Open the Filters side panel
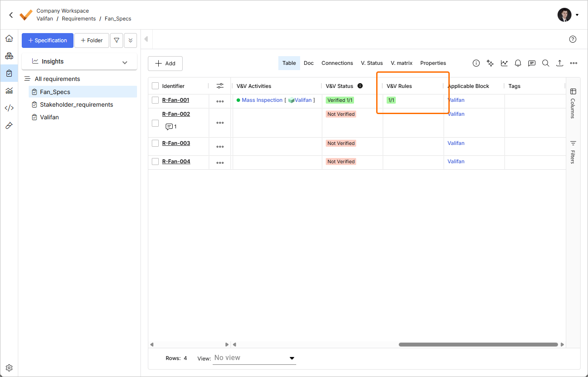Viewport: 588px width, 377px height. point(573,152)
